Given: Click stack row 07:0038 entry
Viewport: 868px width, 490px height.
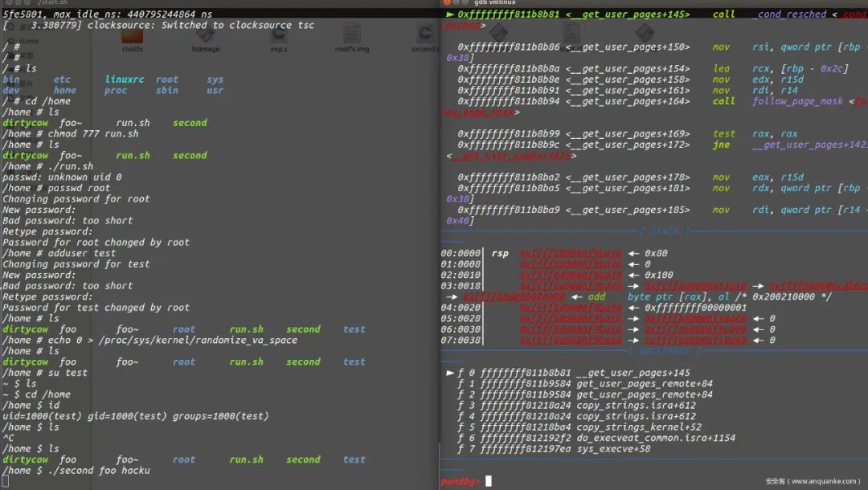Looking at the screenshot, I should pos(608,340).
